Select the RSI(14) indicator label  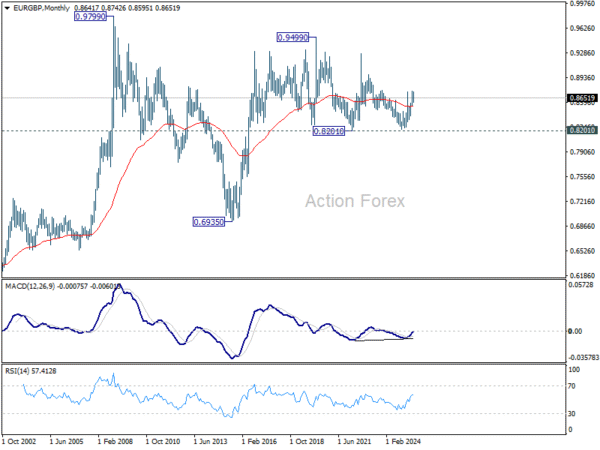(x=16, y=371)
